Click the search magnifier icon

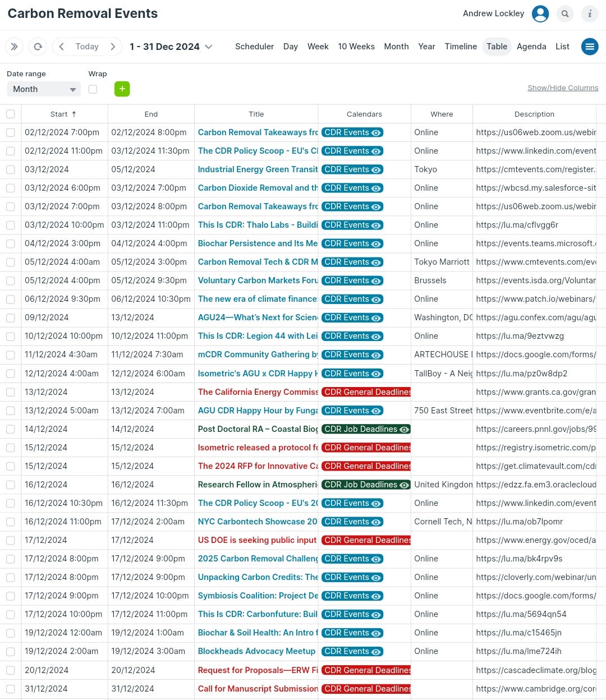coord(565,13)
